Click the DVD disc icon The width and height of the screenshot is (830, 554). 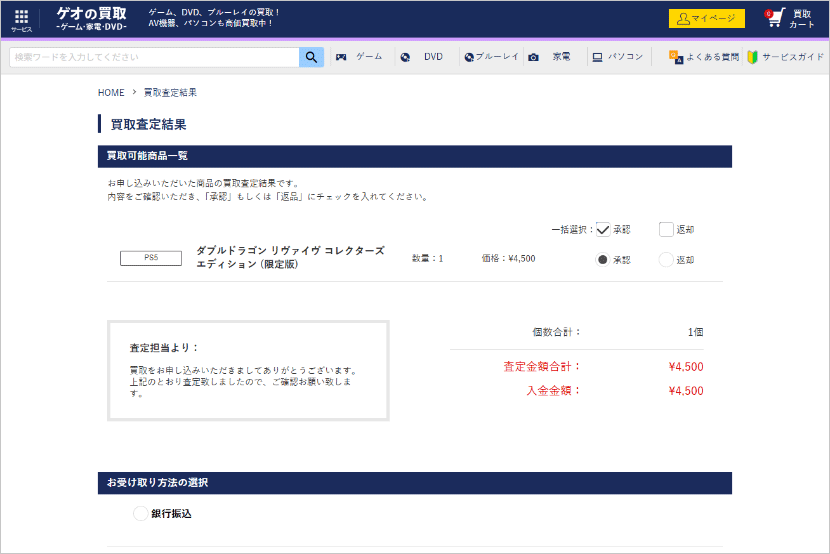[x=405, y=57]
